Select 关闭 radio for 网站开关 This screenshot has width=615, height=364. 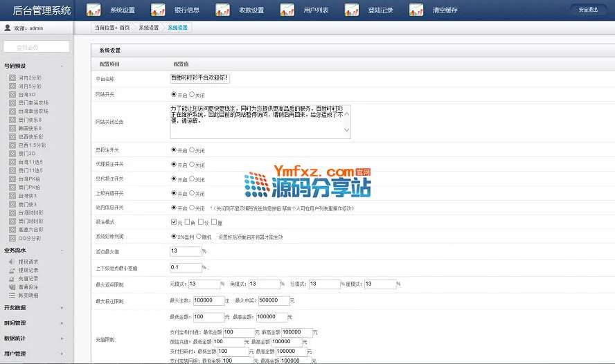(x=192, y=93)
